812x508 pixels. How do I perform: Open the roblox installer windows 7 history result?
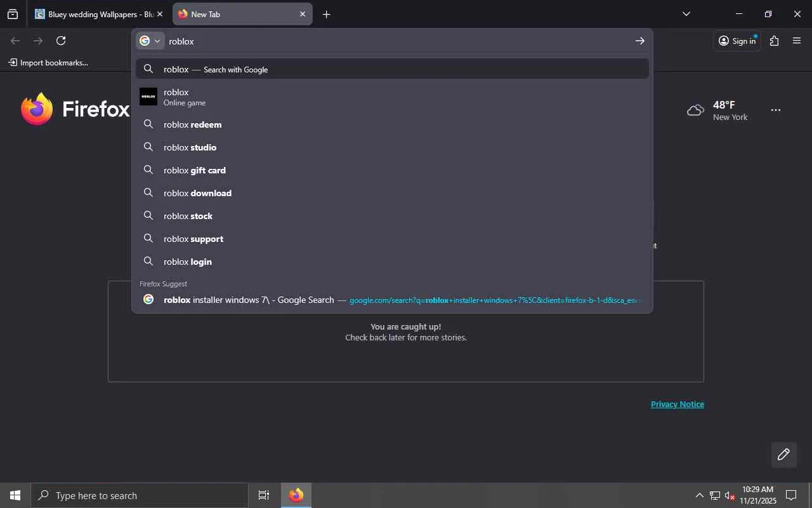click(392, 300)
